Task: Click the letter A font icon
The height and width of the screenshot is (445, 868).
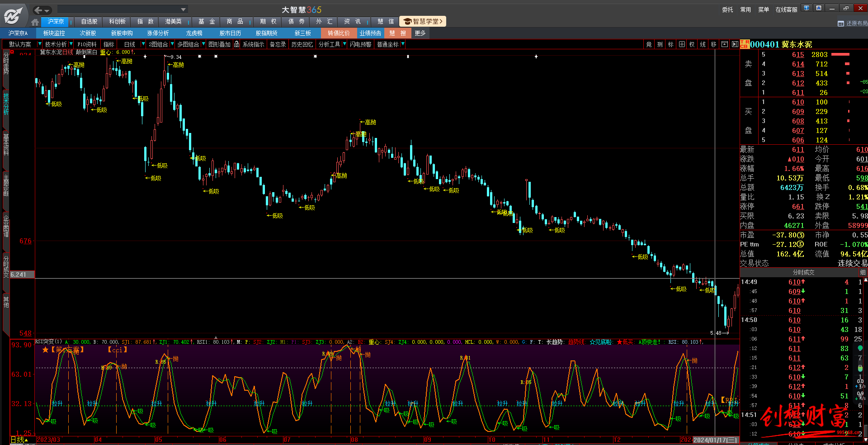Action: [x=819, y=8]
